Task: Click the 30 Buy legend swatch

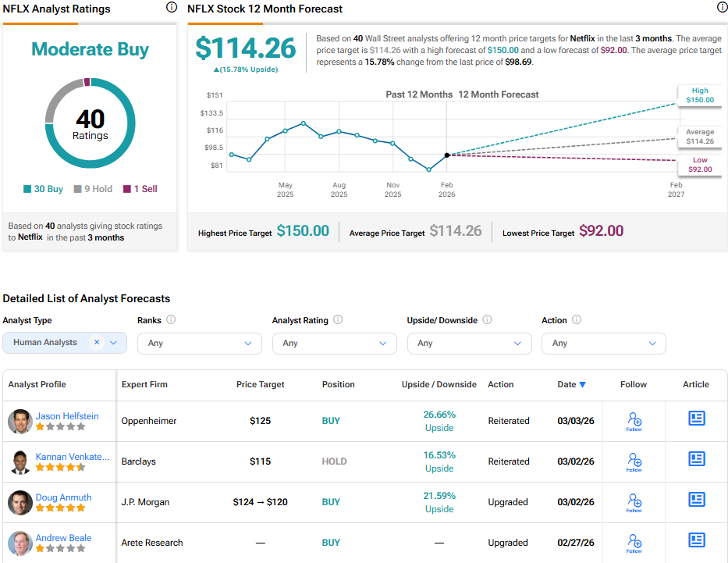Action: click(28, 189)
